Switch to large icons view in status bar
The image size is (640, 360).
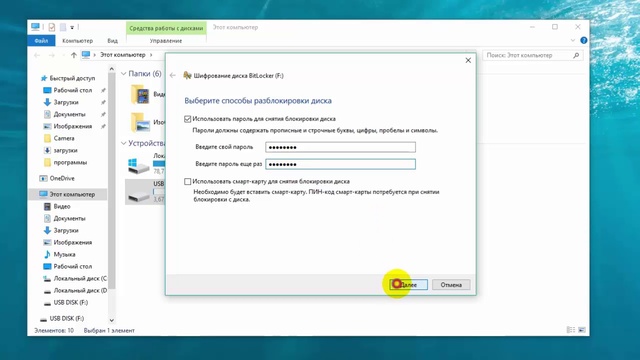(x=582, y=330)
